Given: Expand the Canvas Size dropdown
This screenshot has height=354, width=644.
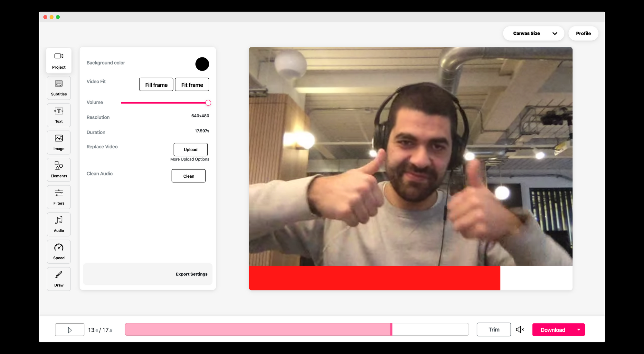Looking at the screenshot, I should (534, 33).
